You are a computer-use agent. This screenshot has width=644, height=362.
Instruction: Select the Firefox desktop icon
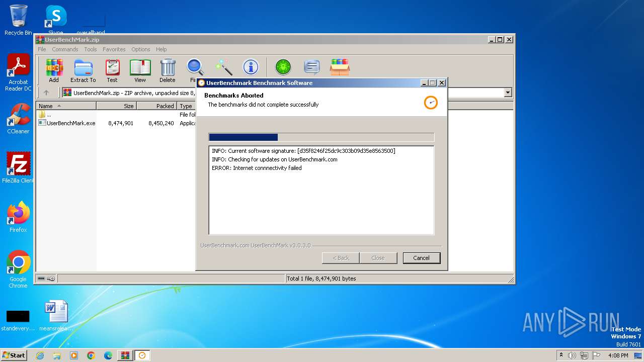(18, 217)
